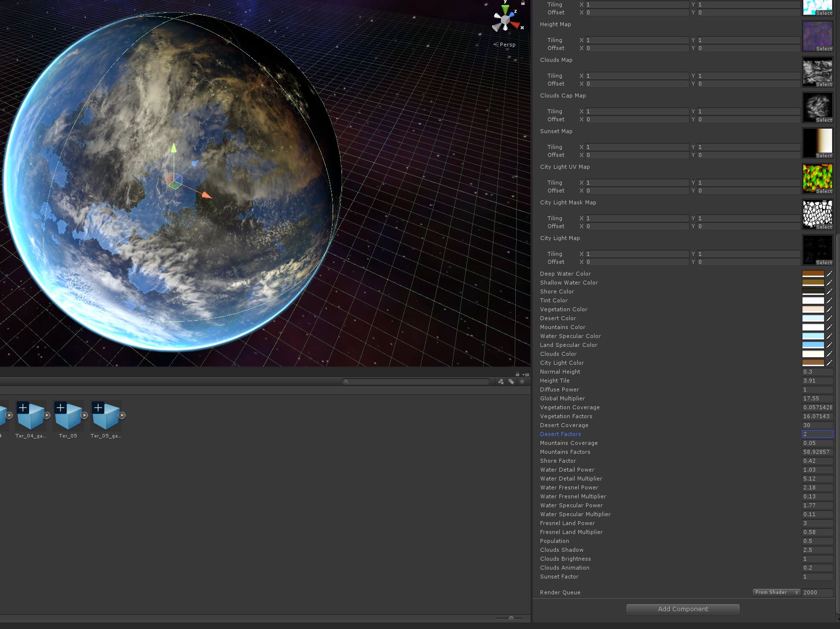840x629 pixels.
Task: Click the center cube of the scene gizmo
Action: (x=505, y=19)
